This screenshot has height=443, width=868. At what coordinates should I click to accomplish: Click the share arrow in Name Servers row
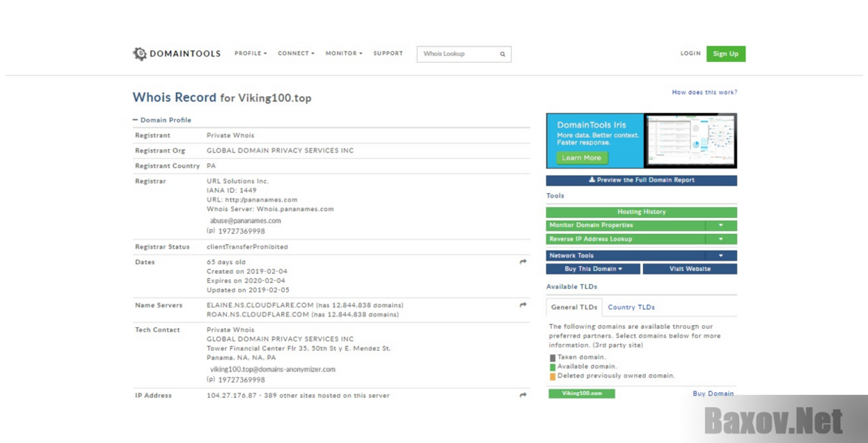[x=523, y=305]
